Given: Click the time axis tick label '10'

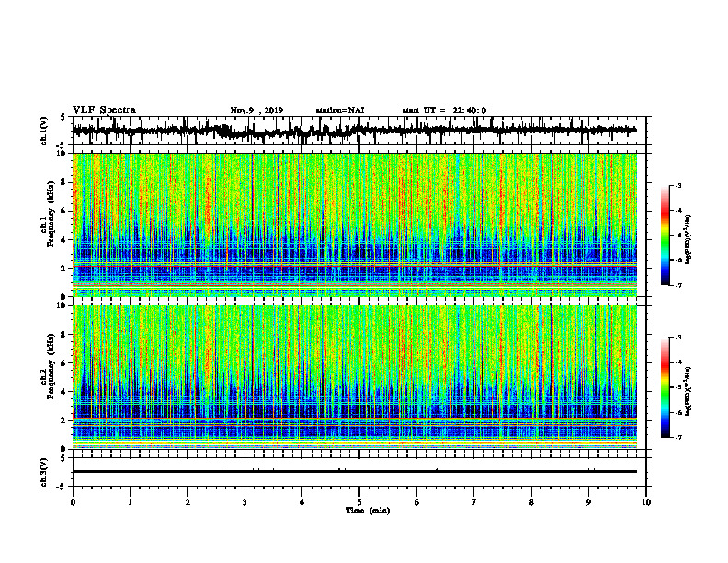Looking at the screenshot, I should coord(646,502).
